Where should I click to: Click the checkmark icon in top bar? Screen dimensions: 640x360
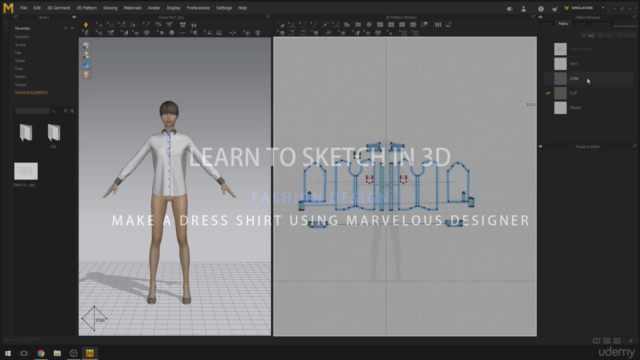pyautogui.click(x=555, y=9)
